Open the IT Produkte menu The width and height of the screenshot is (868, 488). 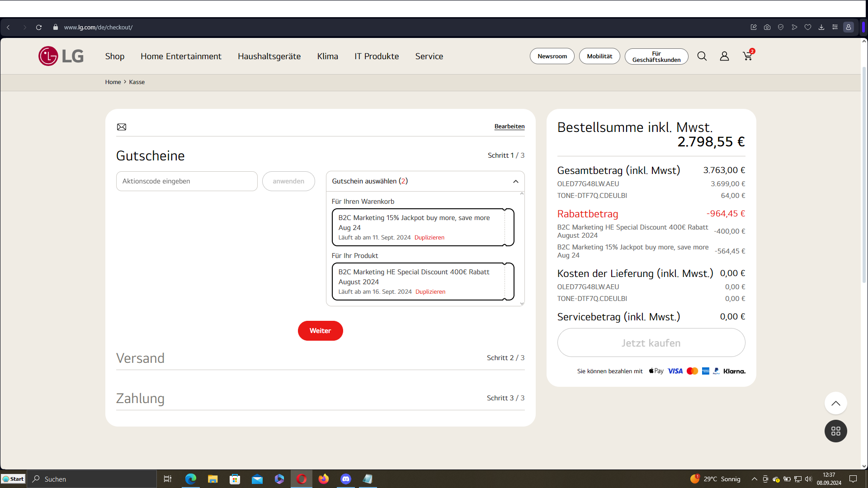pos(376,56)
